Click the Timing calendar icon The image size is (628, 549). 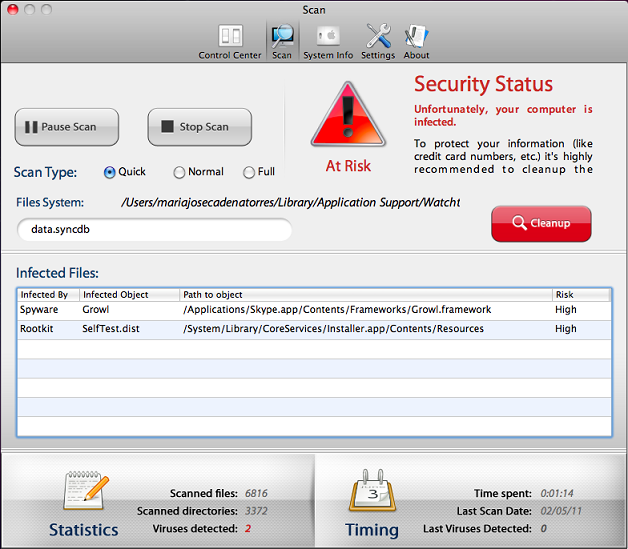[x=372, y=491]
